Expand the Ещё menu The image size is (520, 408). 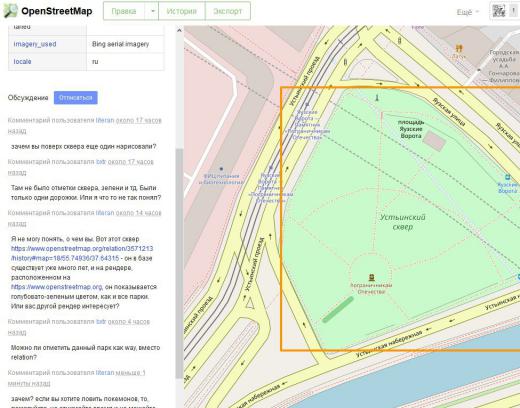(468, 12)
